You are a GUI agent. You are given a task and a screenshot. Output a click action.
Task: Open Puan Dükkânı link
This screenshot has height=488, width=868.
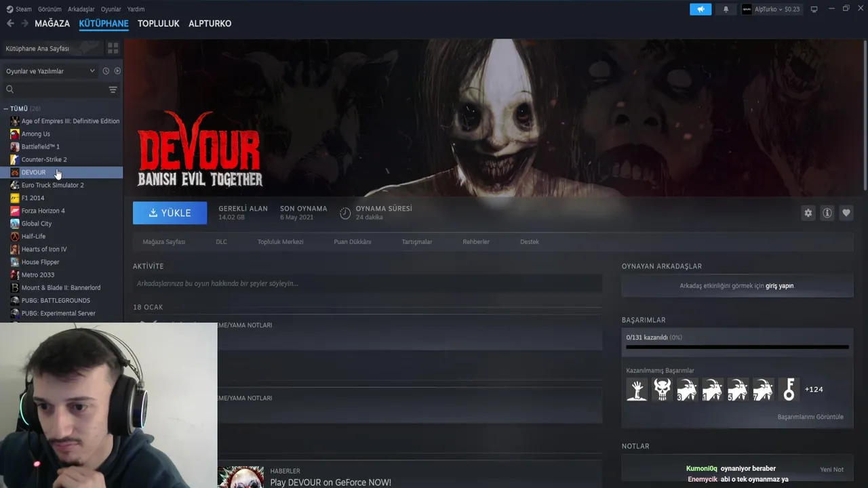353,242
